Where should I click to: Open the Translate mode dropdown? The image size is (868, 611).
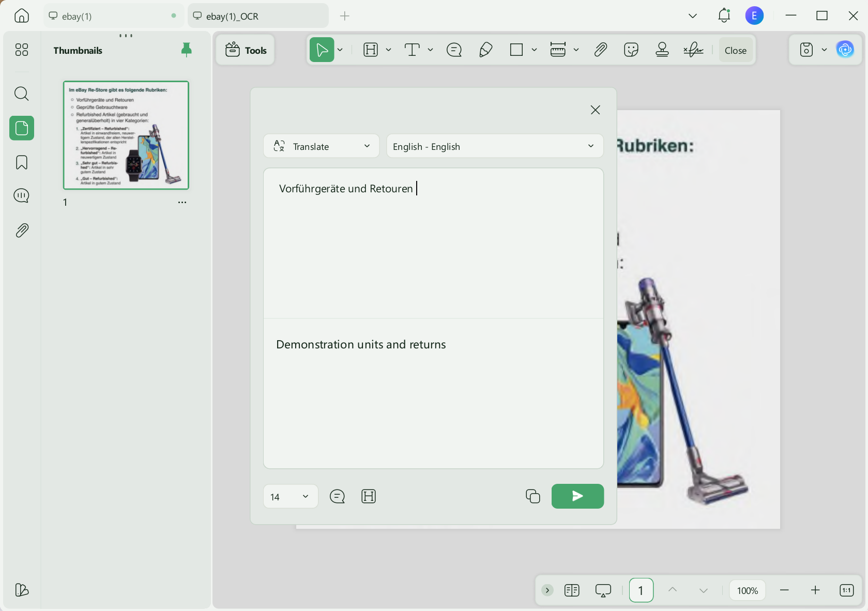pos(322,146)
